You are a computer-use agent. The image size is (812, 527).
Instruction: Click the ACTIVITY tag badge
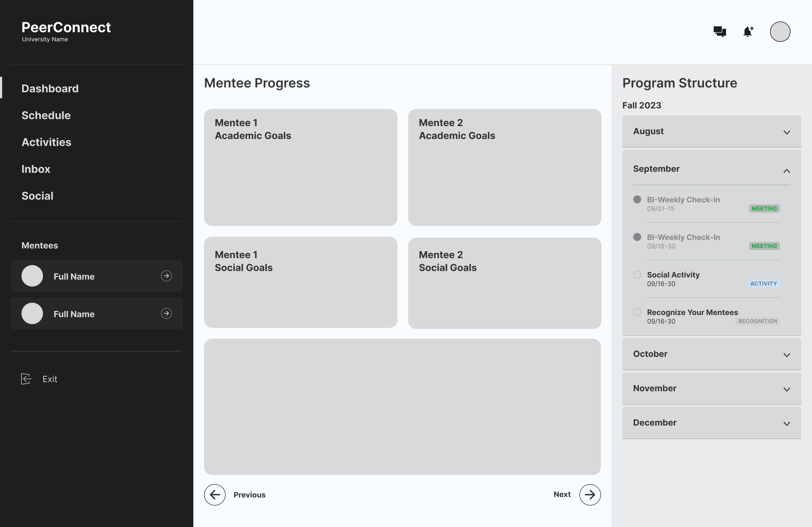click(763, 284)
